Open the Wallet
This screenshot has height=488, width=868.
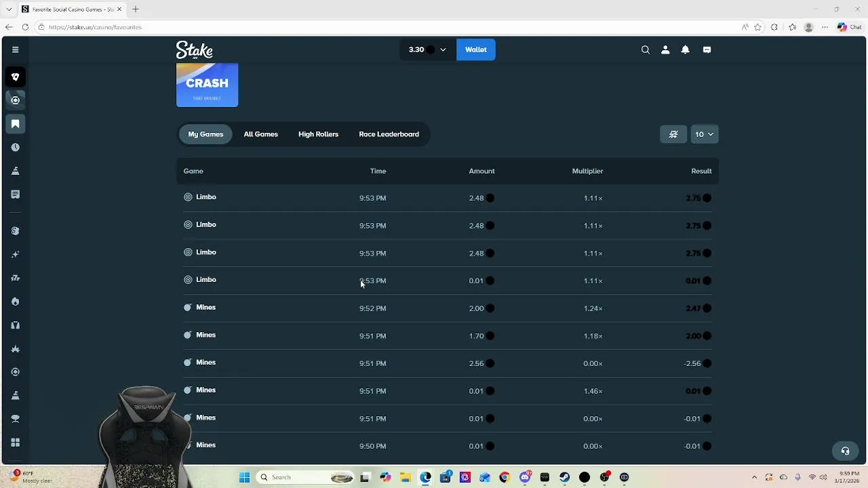point(476,49)
